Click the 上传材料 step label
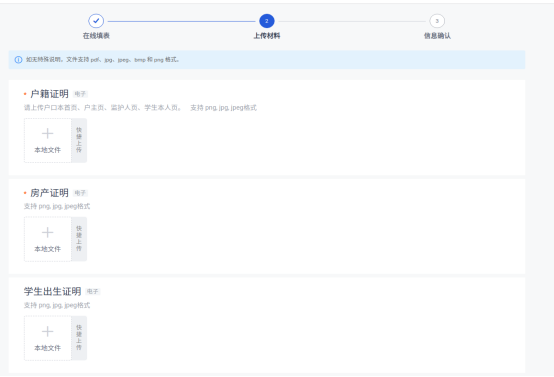The width and height of the screenshot is (554, 377). click(267, 36)
